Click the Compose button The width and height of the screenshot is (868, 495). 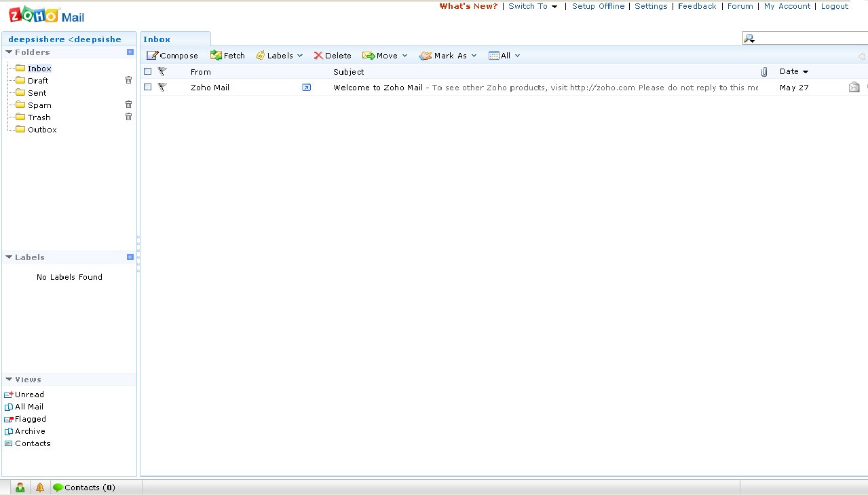coord(172,56)
